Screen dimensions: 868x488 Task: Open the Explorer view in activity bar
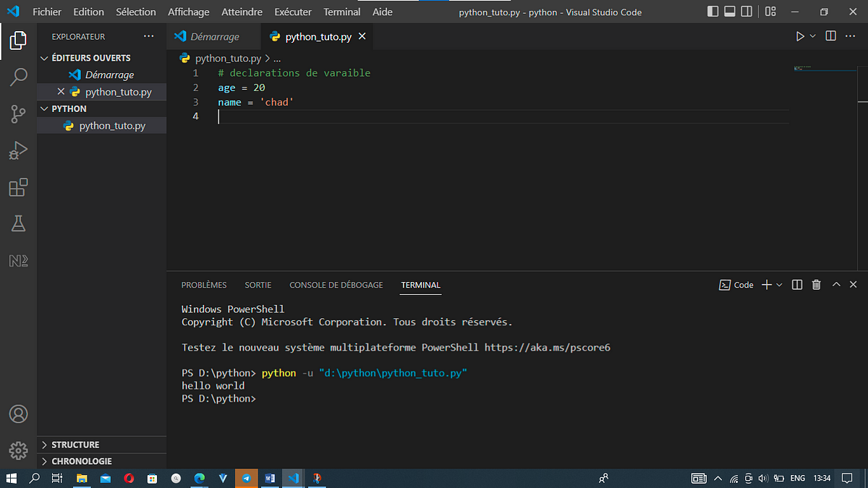coord(18,40)
